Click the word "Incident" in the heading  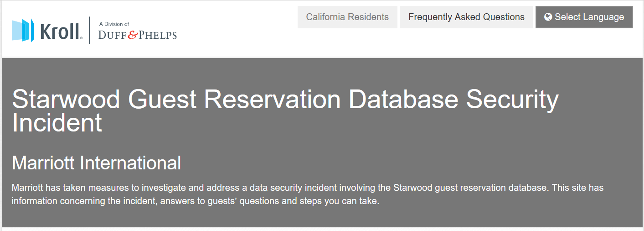57,122
